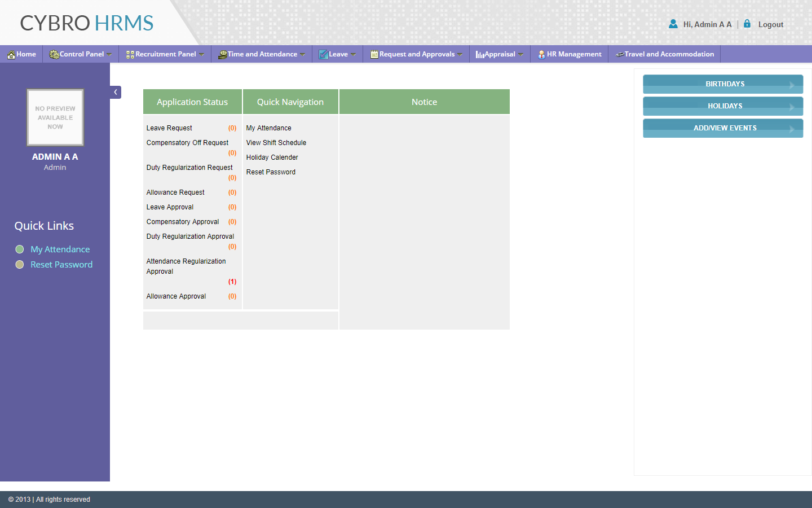
Task: Expand the Leave dropdown arrow
Action: pyautogui.click(x=354, y=55)
